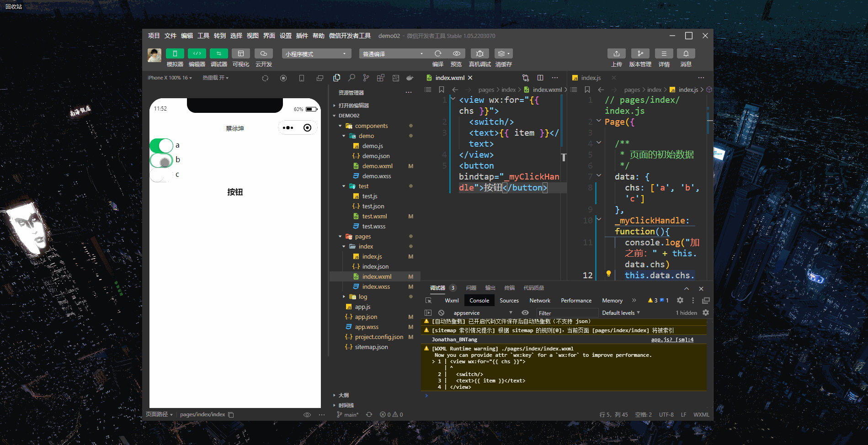This screenshot has width=868, height=445.
Task: Open the 工具 menu
Action: pyautogui.click(x=203, y=36)
